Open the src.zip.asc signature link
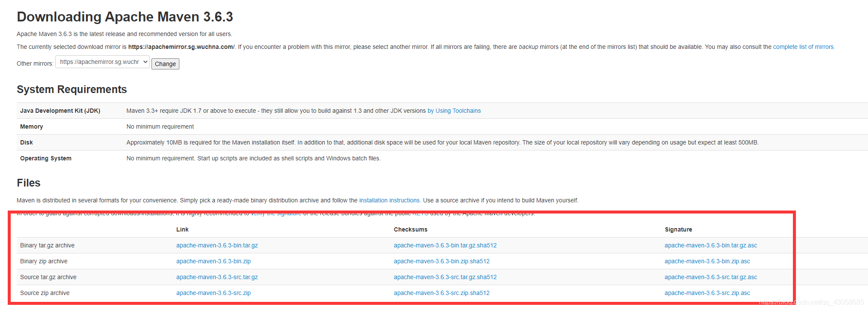 pos(708,293)
